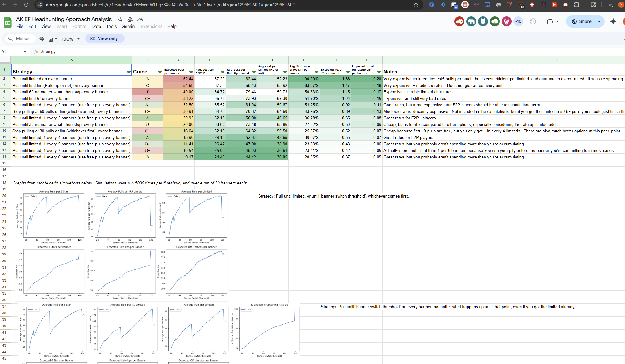This screenshot has width=625, height=364.
Task: Expand Share button dropdown arrow
Action: pos(599,21)
